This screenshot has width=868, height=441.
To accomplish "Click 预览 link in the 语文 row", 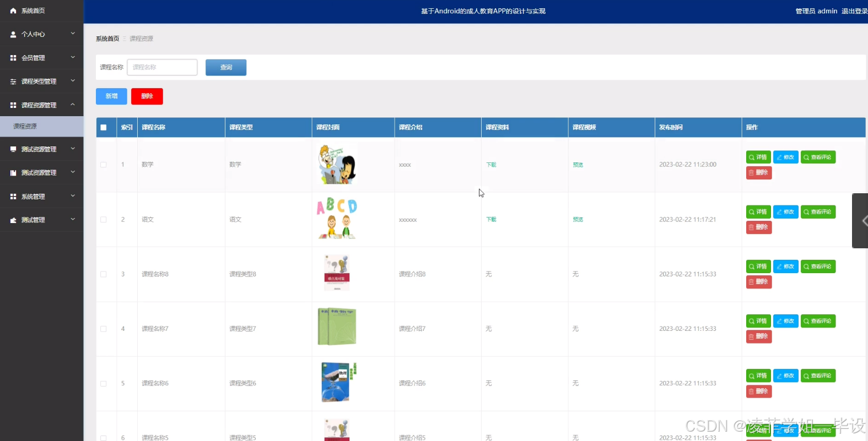I will (x=578, y=220).
